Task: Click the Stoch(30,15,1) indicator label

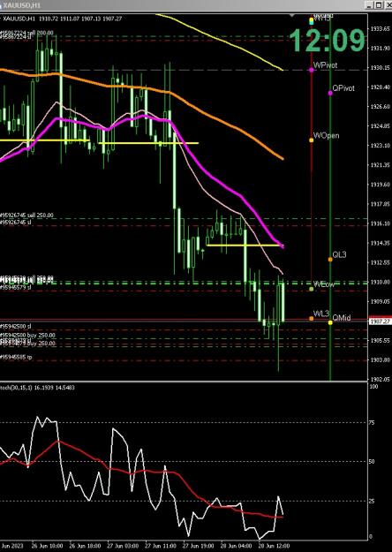Action: (x=37, y=388)
